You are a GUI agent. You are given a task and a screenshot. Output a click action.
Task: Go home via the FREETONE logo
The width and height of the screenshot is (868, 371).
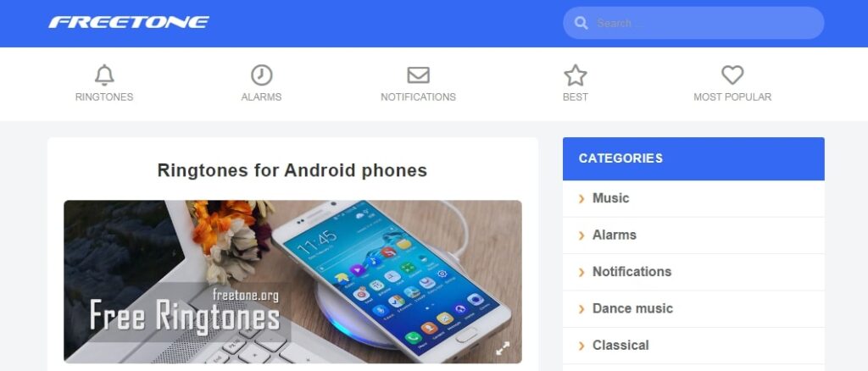coord(129,22)
